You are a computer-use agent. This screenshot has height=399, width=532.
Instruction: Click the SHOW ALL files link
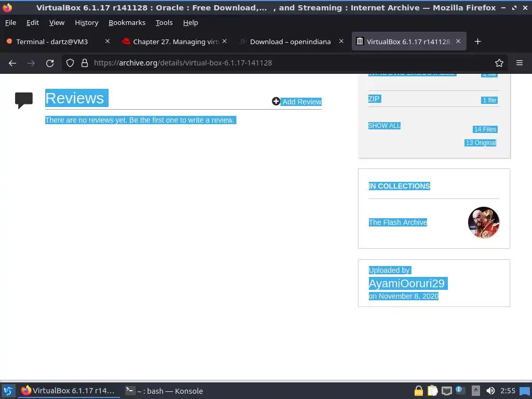tap(384, 126)
